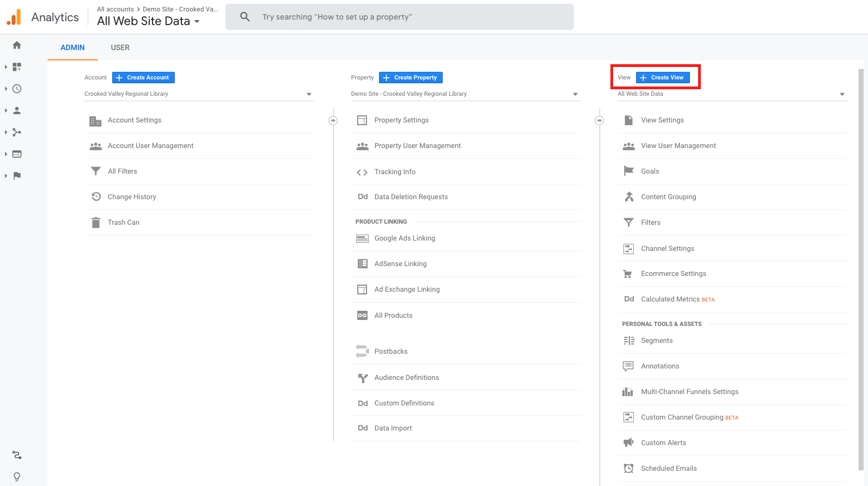Image resolution: width=868 pixels, height=486 pixels.
Task: Click the All accounts breadcrumb
Action: [x=115, y=9]
